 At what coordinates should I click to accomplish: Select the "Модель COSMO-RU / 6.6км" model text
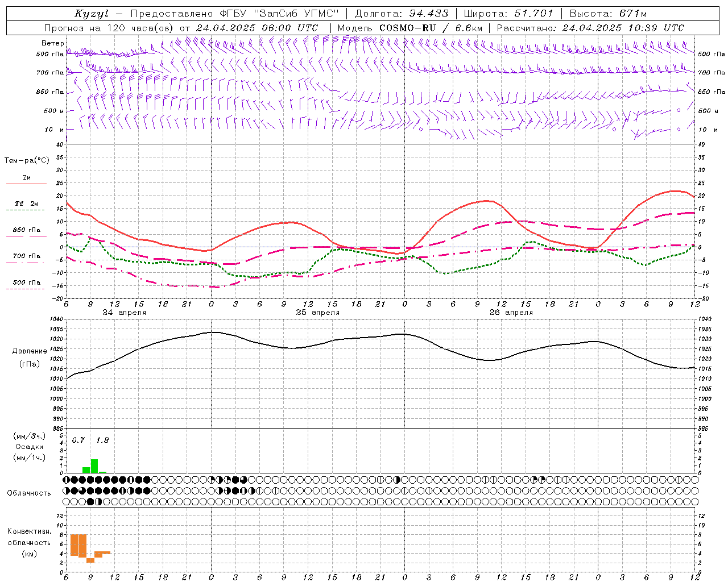point(410,28)
